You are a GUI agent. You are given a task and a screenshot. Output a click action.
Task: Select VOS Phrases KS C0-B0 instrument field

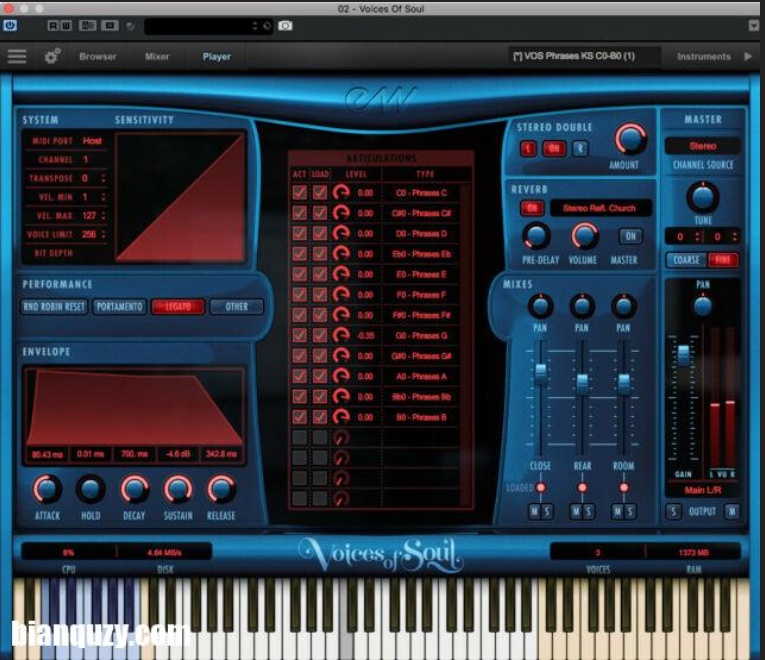tap(584, 56)
